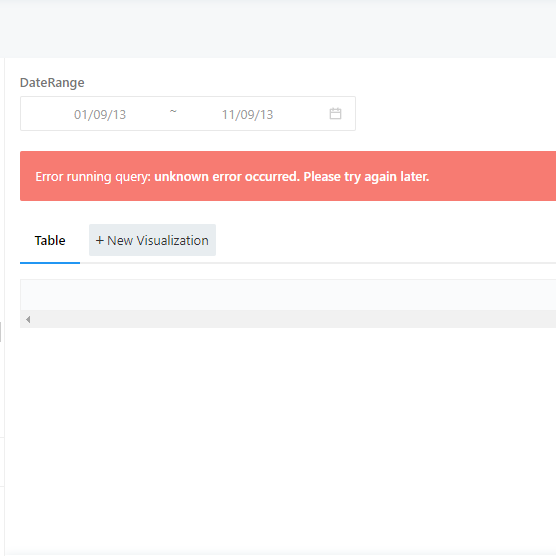
Task: Click 'Error running query:' text
Action: pyautogui.click(x=93, y=177)
